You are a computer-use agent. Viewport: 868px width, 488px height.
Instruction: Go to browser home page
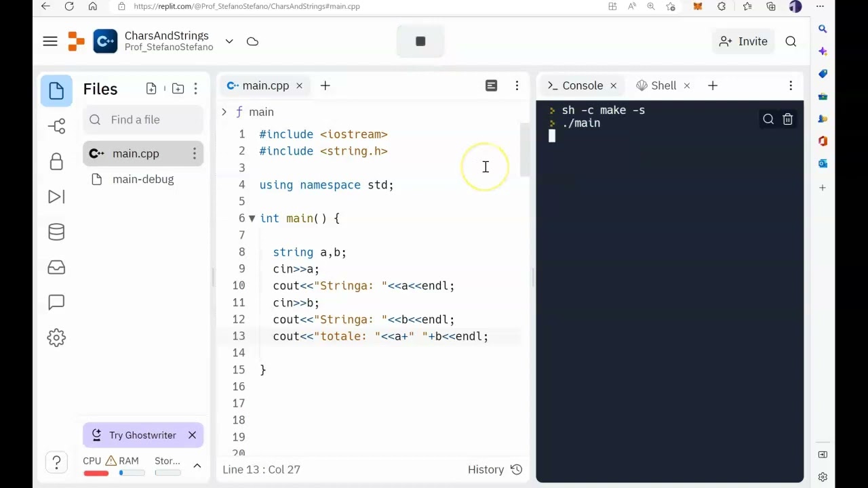93,6
